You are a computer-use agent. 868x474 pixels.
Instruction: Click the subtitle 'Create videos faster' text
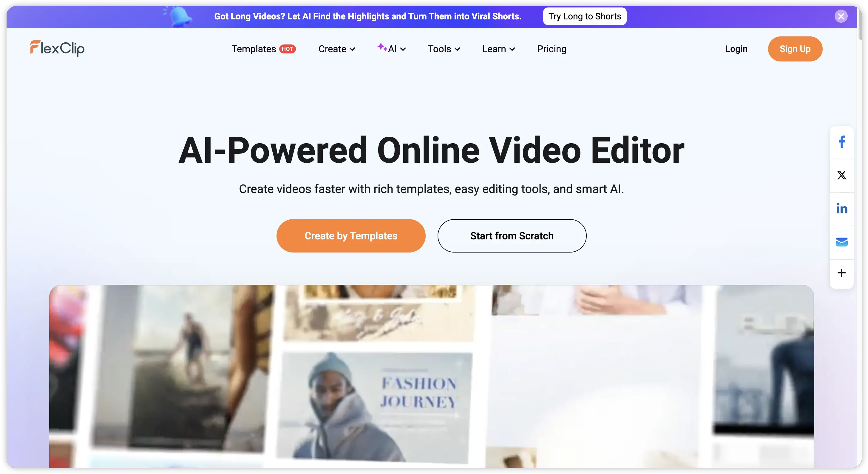coord(431,189)
